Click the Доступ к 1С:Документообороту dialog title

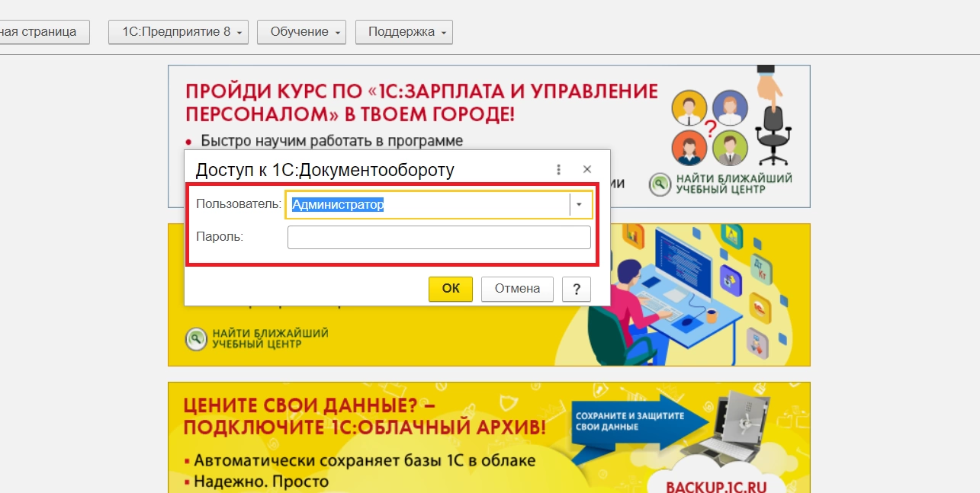(x=325, y=170)
